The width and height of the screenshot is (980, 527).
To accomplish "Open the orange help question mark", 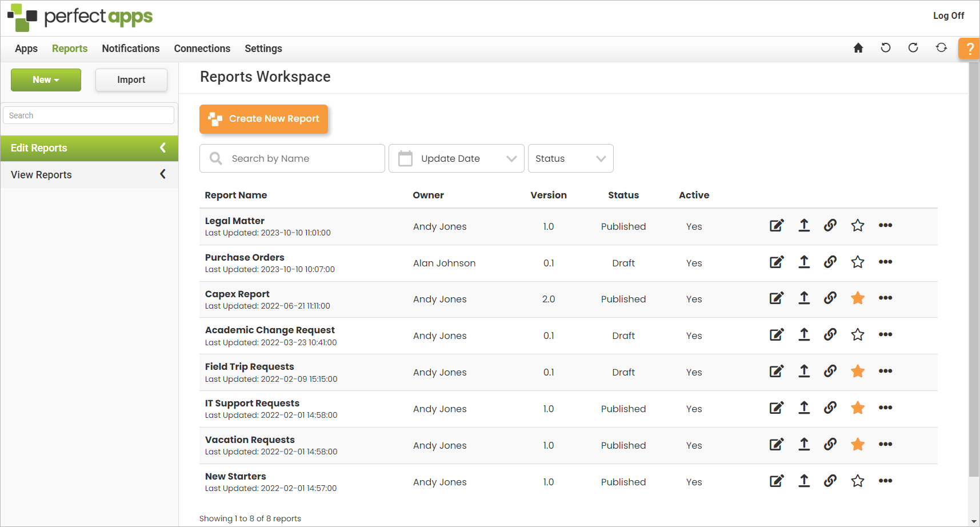I will pyautogui.click(x=970, y=49).
